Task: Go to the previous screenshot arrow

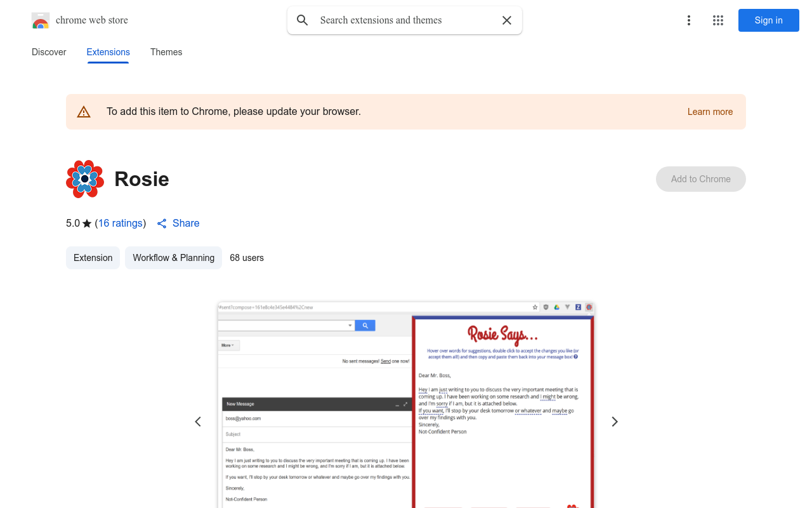Action: [198, 422]
